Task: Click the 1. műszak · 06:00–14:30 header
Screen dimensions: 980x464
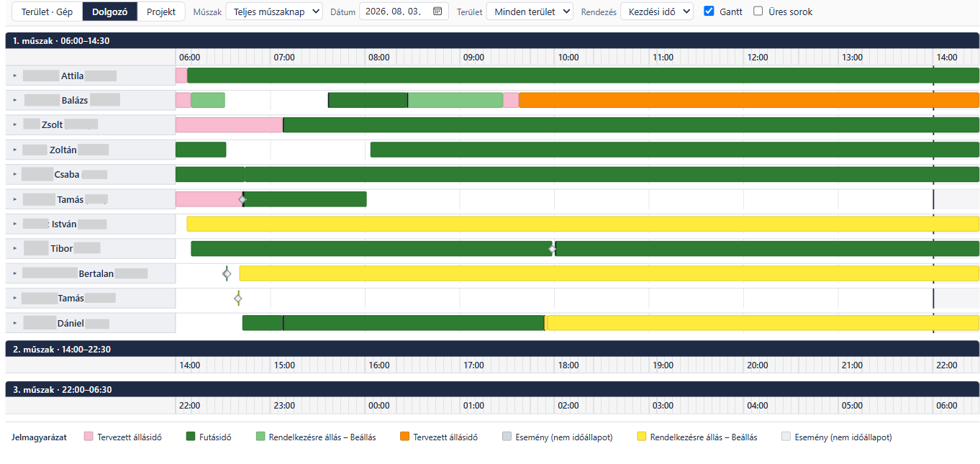Action: 492,41
